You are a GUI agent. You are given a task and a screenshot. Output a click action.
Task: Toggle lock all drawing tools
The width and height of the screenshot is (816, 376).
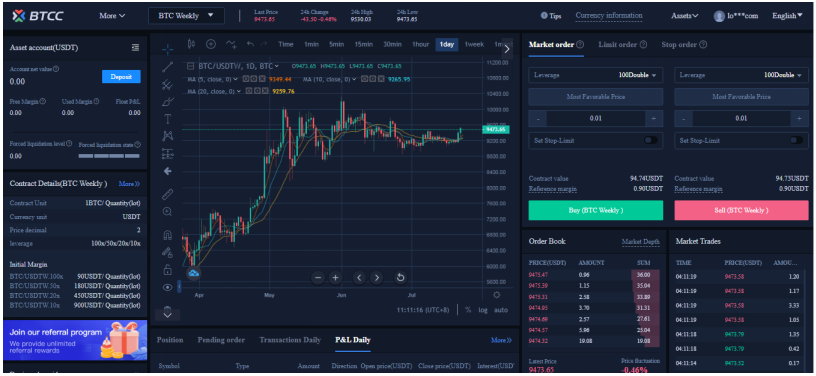(x=168, y=269)
